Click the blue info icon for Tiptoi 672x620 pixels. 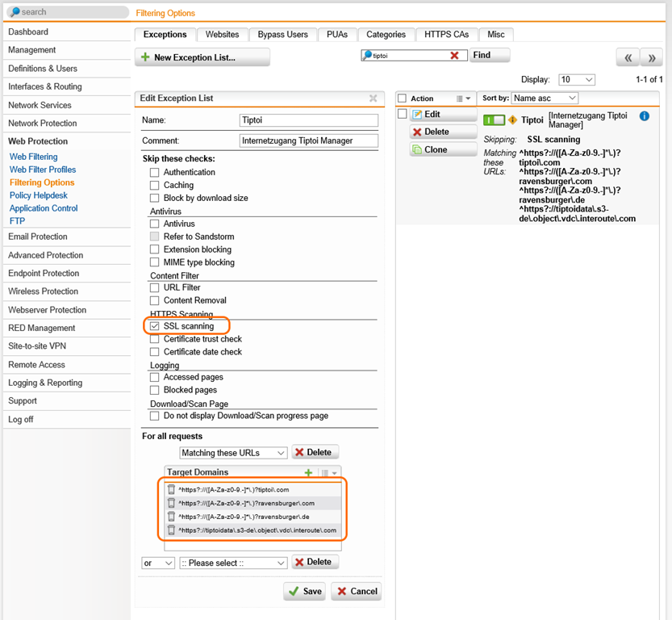(x=645, y=117)
